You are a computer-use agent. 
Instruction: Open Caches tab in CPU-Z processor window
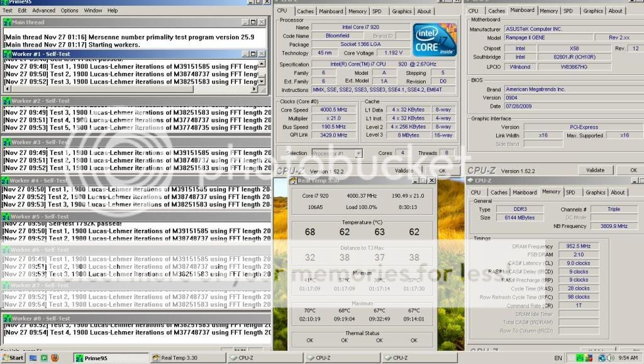pos(305,11)
